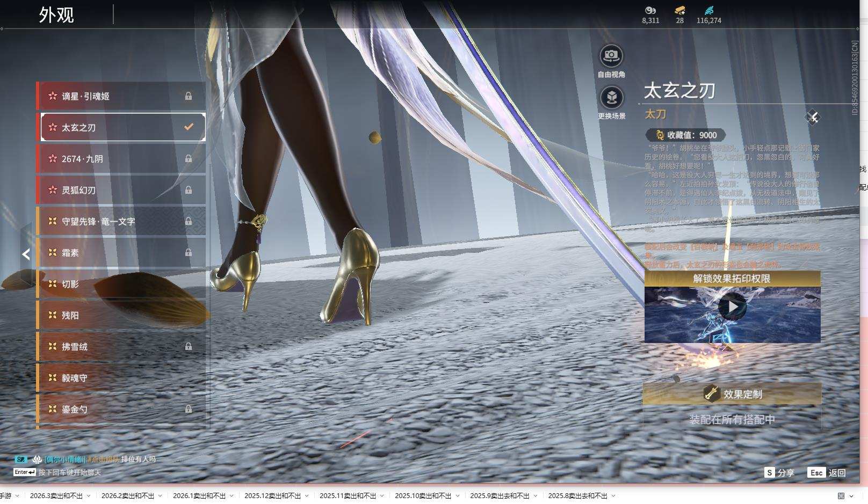The image size is (868, 504).
Task: Click the Esc 返回 back button
Action: [827, 472]
